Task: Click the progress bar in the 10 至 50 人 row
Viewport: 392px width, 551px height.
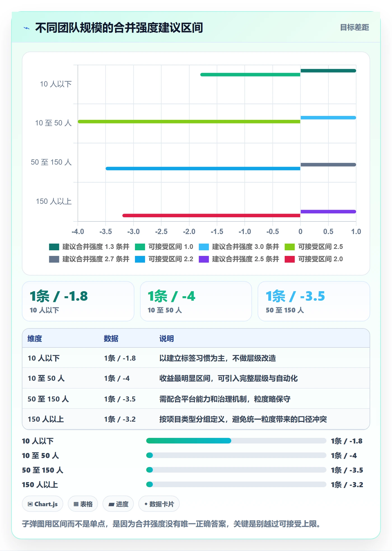Action: 236,455
